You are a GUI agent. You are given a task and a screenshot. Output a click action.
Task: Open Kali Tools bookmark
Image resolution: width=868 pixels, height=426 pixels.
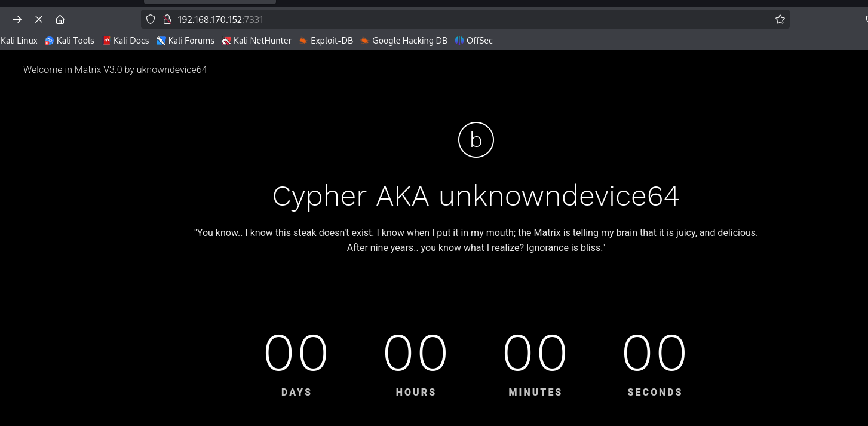(69, 41)
